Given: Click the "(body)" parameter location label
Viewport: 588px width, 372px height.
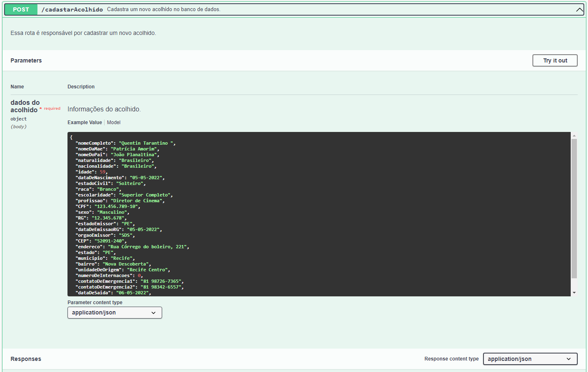Looking at the screenshot, I should [19, 127].
